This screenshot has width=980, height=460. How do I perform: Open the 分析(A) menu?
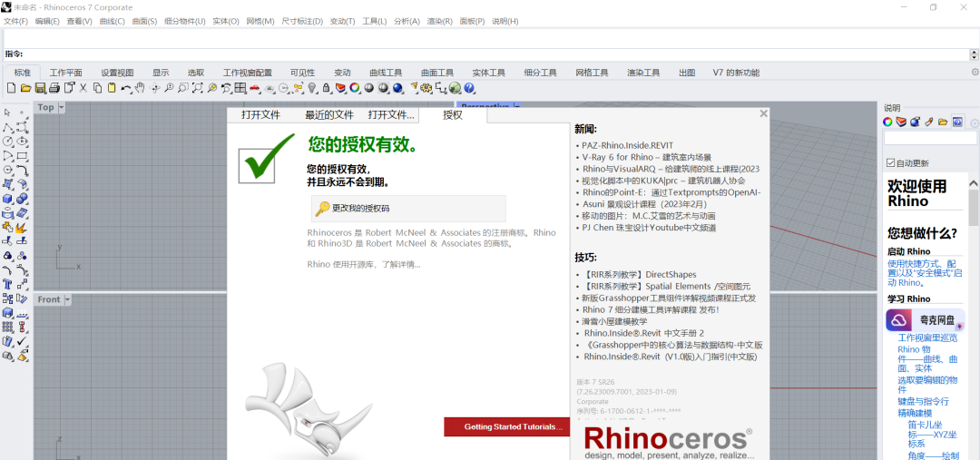pyautogui.click(x=407, y=21)
